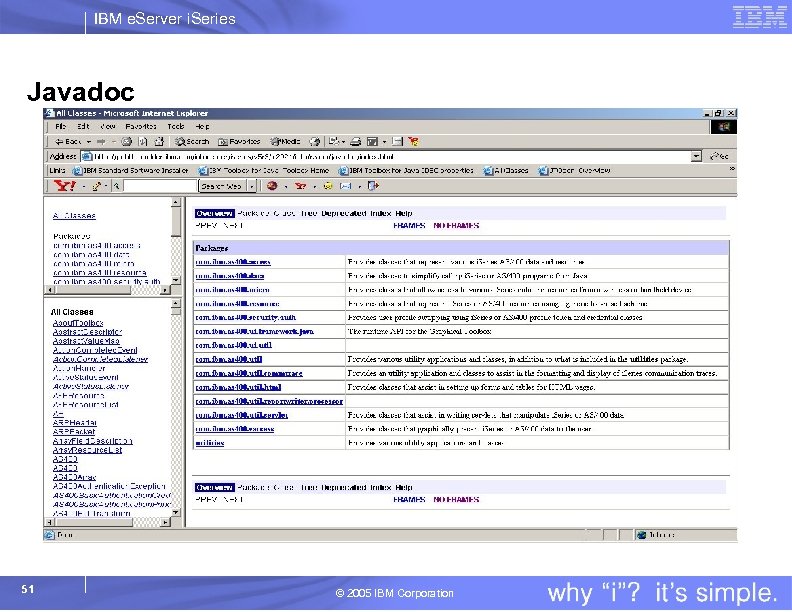This screenshot has height=612, width=792.
Task: Open the Search toolbar button
Action: 192,142
